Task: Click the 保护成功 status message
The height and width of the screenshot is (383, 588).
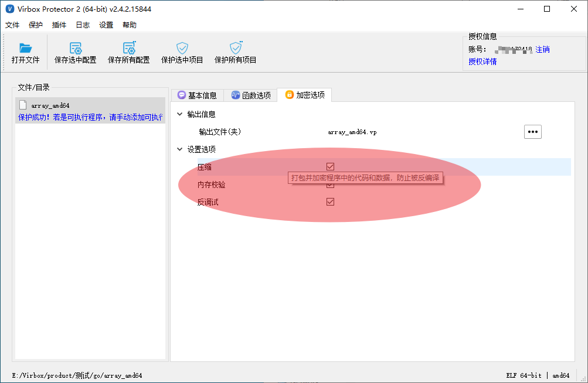Action: point(90,117)
